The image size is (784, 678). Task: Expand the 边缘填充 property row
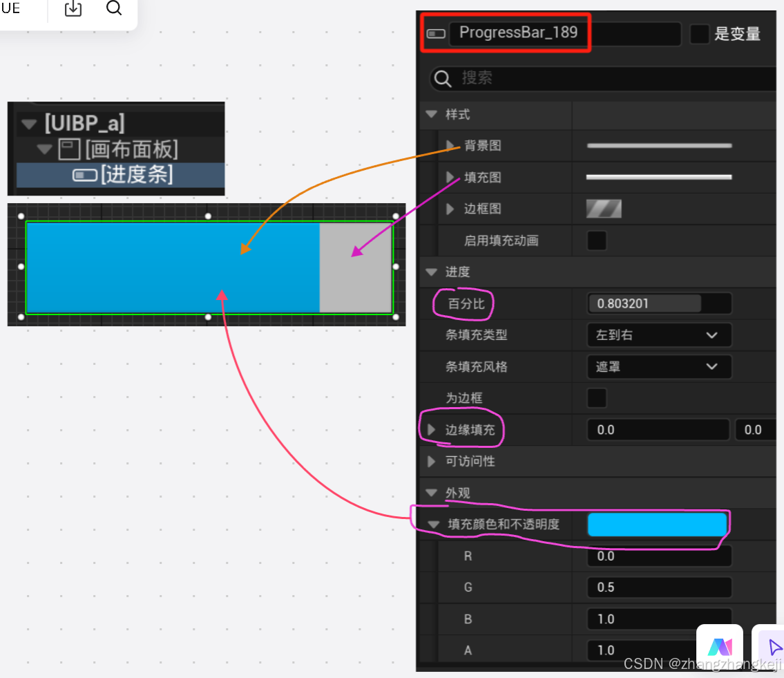click(x=430, y=429)
